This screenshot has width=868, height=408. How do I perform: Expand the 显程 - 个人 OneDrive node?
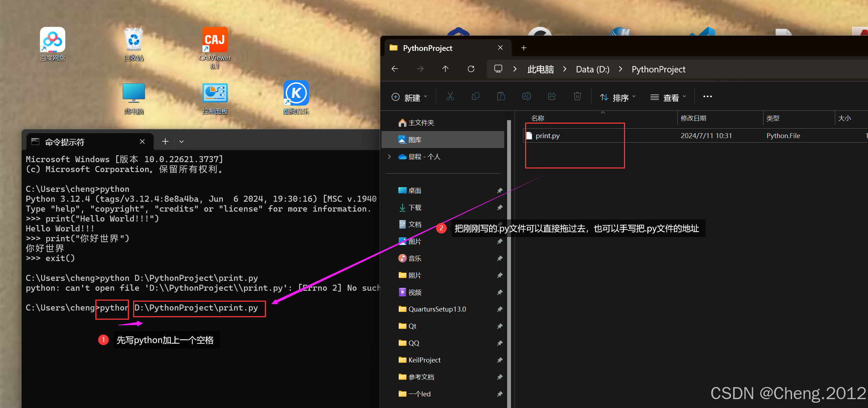[x=389, y=157]
